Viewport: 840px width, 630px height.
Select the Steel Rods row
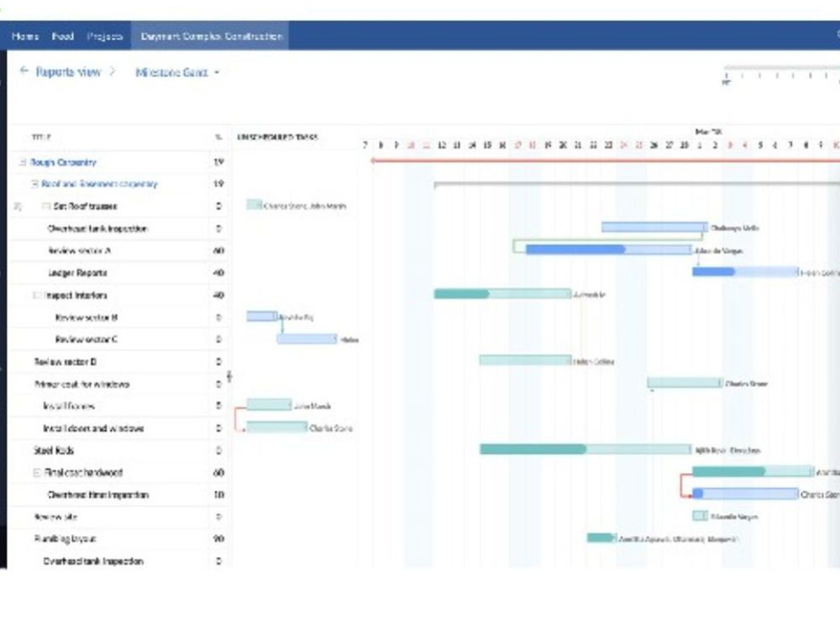tap(118, 450)
